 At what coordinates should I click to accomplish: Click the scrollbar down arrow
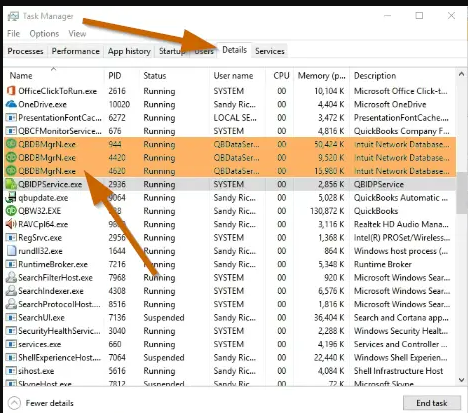coord(461,380)
